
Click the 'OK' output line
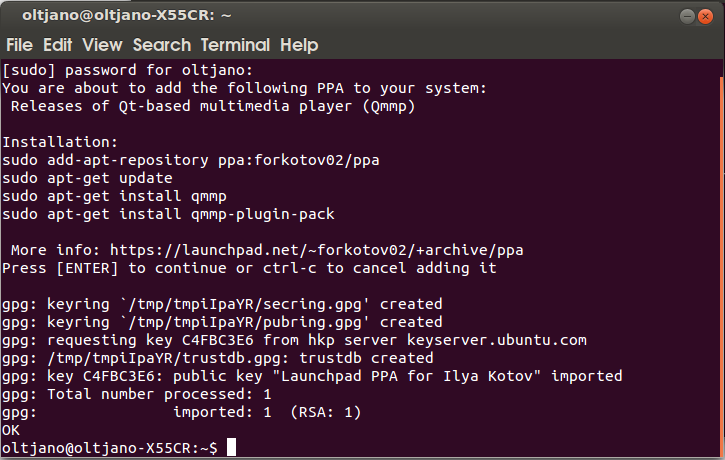click(x=11, y=430)
